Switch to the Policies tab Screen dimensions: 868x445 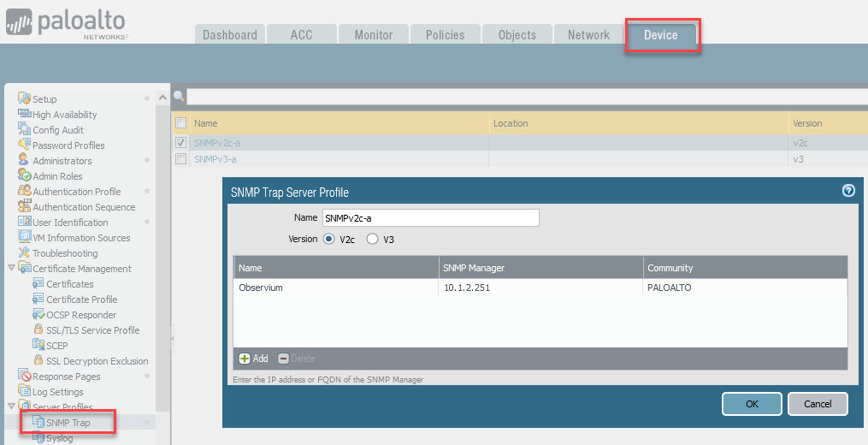445,35
